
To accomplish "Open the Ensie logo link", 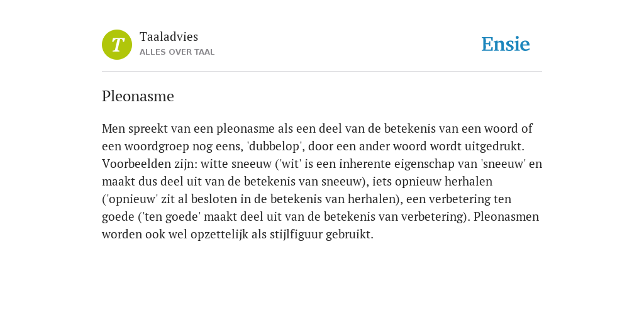I will click(x=506, y=45).
